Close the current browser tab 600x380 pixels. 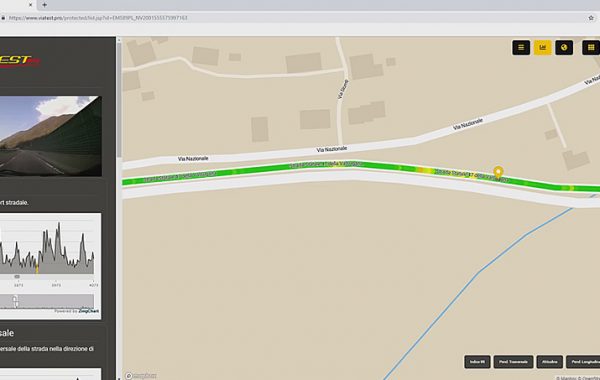[31, 5]
